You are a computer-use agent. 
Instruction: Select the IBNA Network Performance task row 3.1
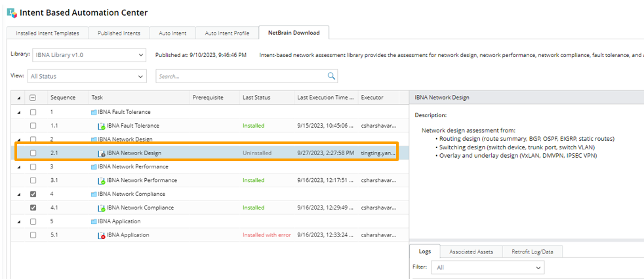pyautogui.click(x=210, y=180)
